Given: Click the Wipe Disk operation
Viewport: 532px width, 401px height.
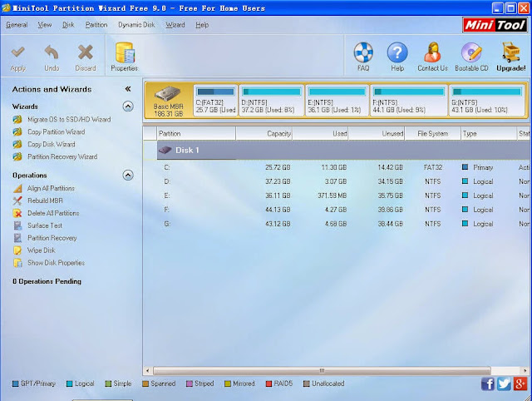Looking at the screenshot, I should pos(41,250).
